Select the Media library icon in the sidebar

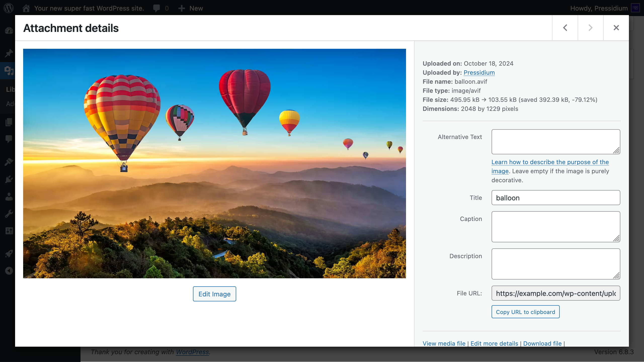(9, 70)
